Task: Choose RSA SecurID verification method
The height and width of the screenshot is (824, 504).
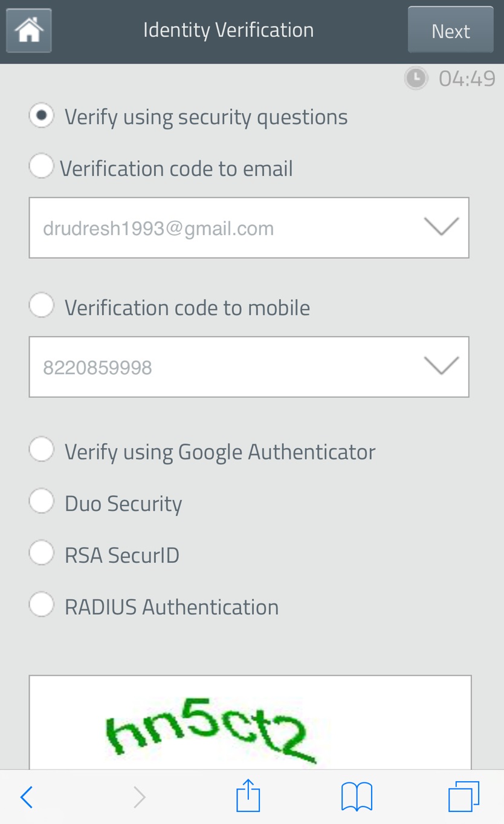Action: pos(42,553)
